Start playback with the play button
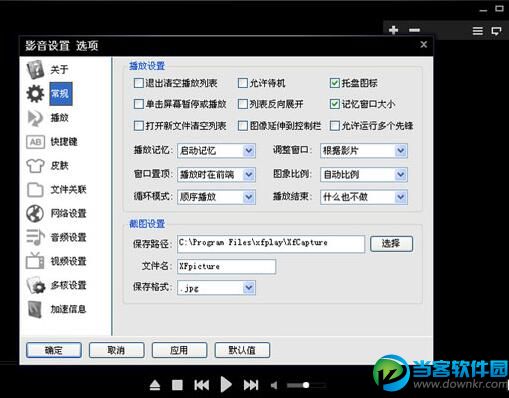 [x=226, y=385]
